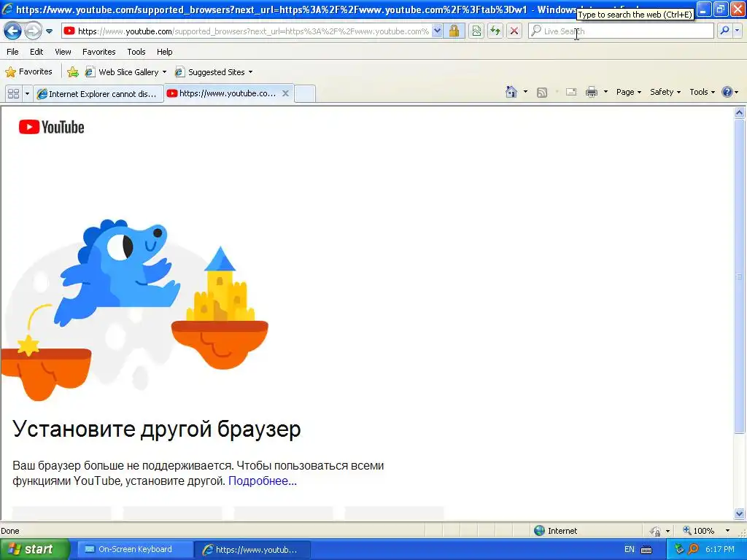
Task: Open a new blank tab
Action: click(x=305, y=94)
